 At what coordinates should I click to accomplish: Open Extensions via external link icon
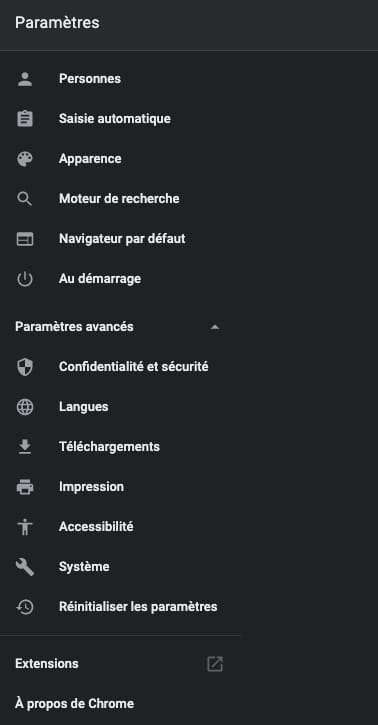[x=214, y=664]
